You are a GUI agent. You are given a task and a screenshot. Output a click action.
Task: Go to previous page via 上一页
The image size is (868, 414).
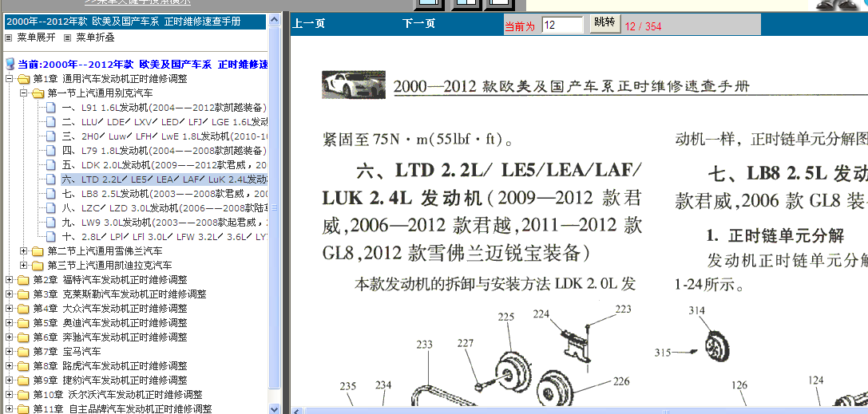[x=309, y=24]
